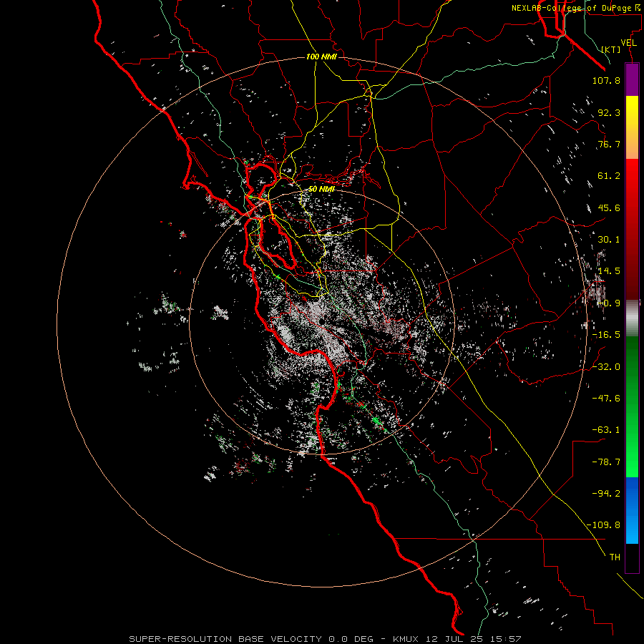The width and height of the screenshot is (644, 644).
Task: Click the 45.6 velocity scale value
Action: pos(609,208)
